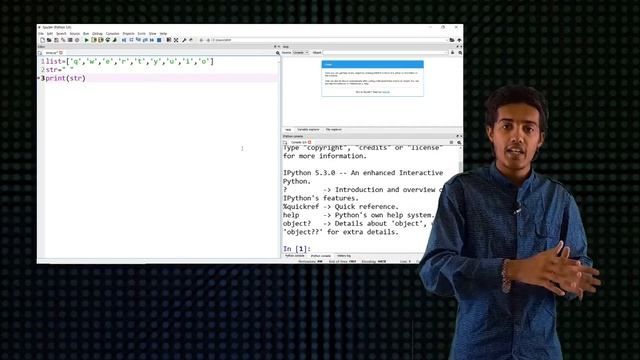Select the Help tab below help pane
The height and width of the screenshot is (360, 640).
(288, 129)
